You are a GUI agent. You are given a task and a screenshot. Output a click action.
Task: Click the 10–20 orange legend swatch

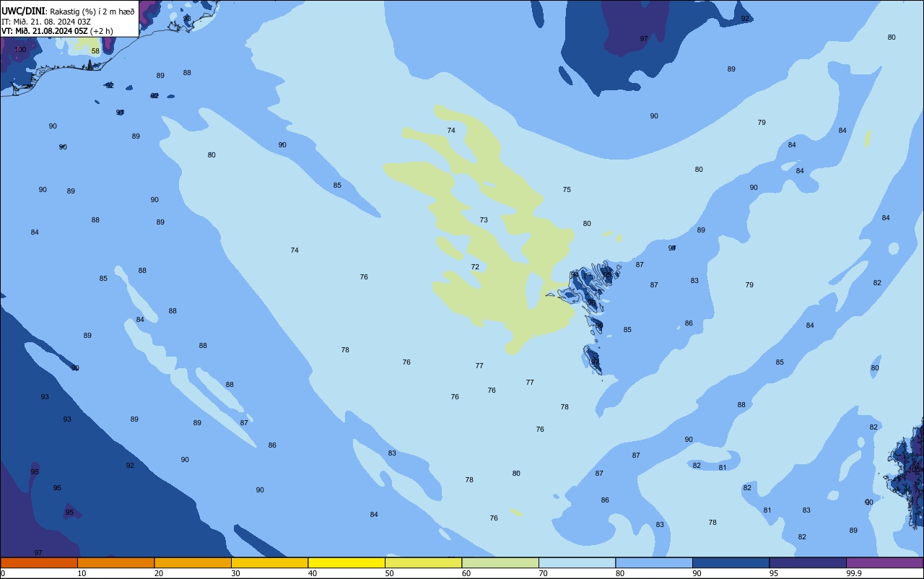115,562
